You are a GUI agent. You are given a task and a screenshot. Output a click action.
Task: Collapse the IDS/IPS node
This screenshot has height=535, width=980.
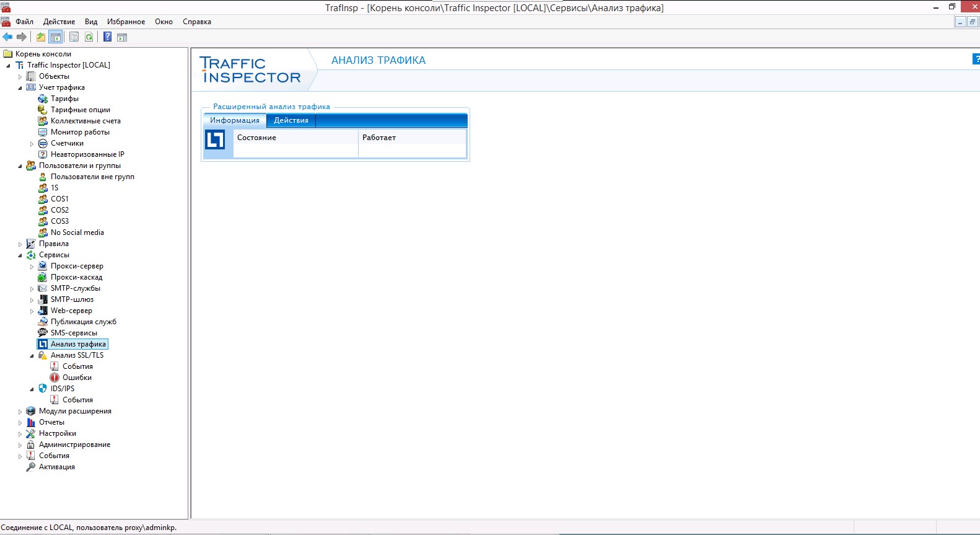tap(32, 389)
